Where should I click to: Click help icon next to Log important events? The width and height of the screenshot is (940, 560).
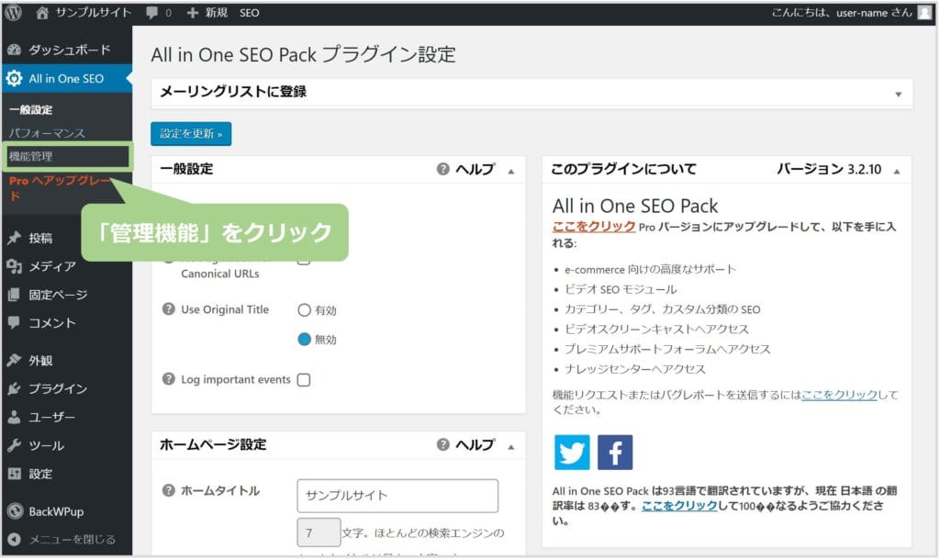pos(169,379)
